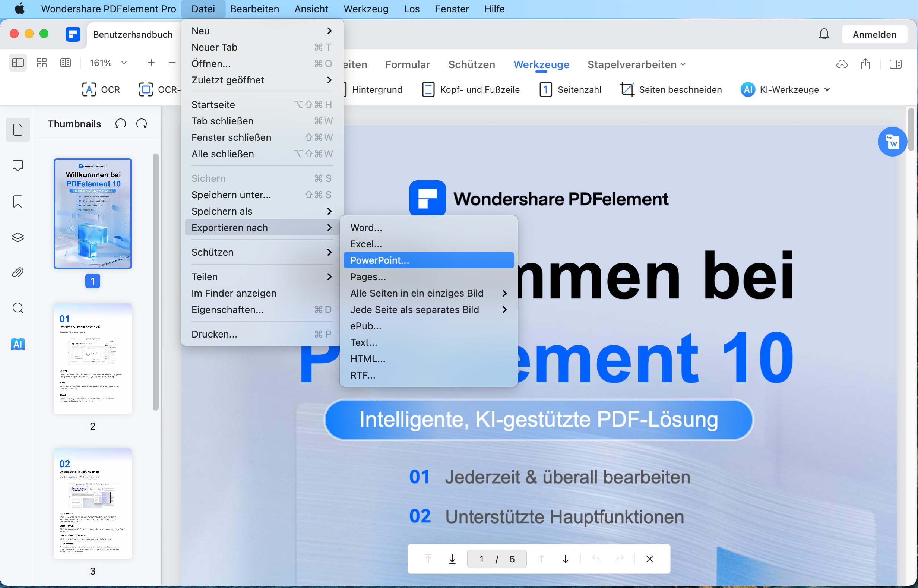The image size is (918, 588).
Task: Choose PowerPoint... export option
Action: coord(429,260)
